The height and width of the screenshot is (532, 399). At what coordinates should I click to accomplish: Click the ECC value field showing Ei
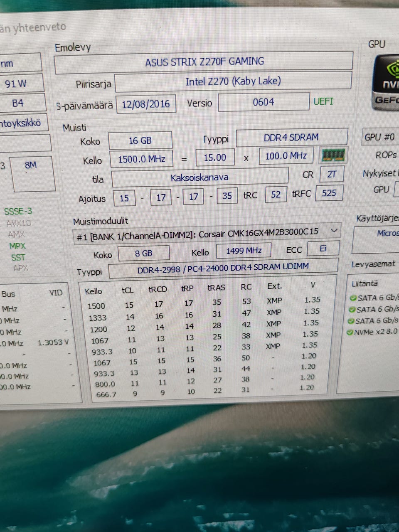click(323, 249)
